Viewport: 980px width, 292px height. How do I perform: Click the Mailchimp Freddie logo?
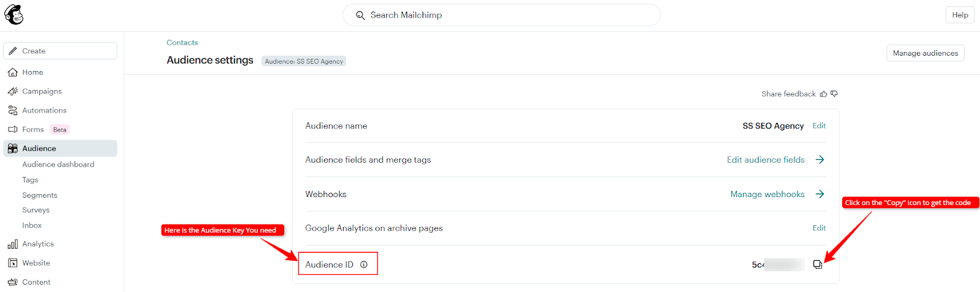click(x=13, y=14)
